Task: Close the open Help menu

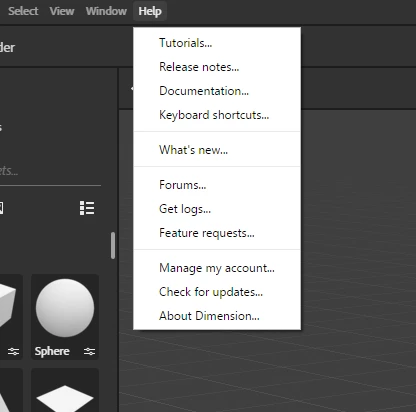Action: pyautogui.click(x=150, y=11)
